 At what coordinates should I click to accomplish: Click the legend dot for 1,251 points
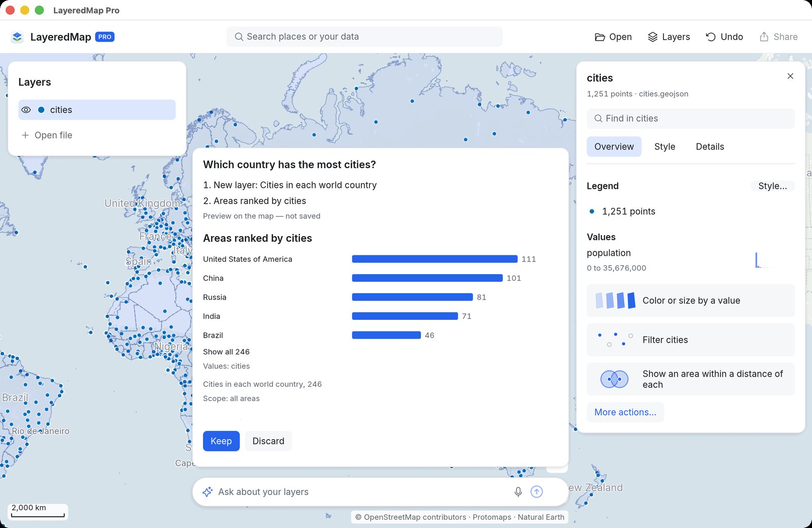pos(592,211)
